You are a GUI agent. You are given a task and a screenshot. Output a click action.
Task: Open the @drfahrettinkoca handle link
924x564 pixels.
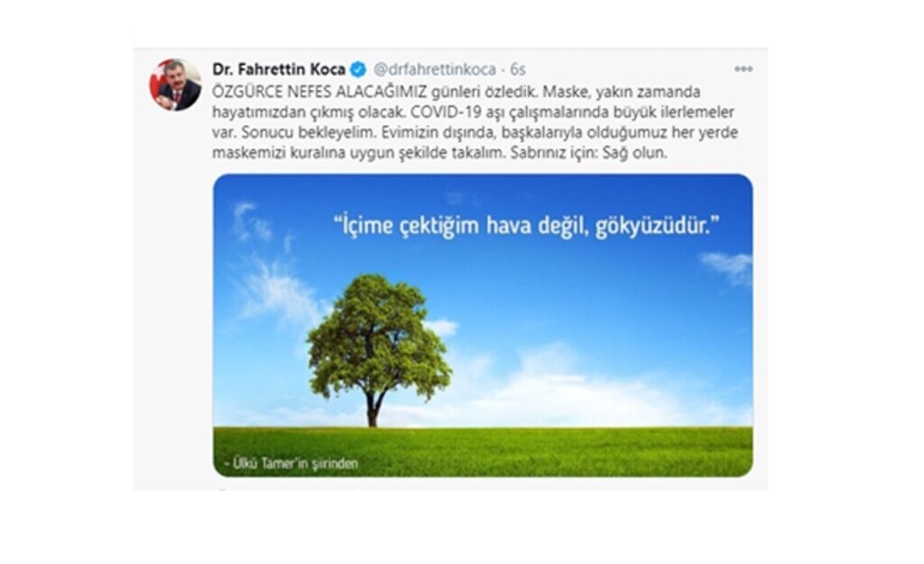pos(434,69)
